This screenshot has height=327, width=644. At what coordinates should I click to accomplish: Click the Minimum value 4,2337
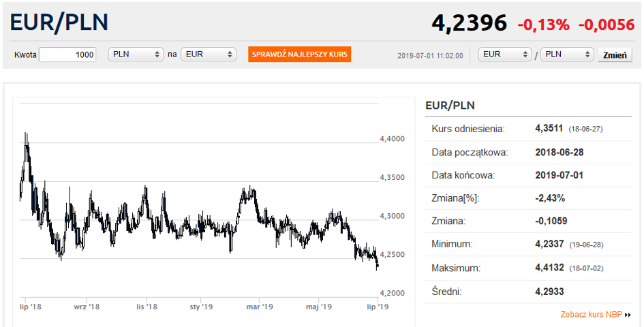click(549, 244)
